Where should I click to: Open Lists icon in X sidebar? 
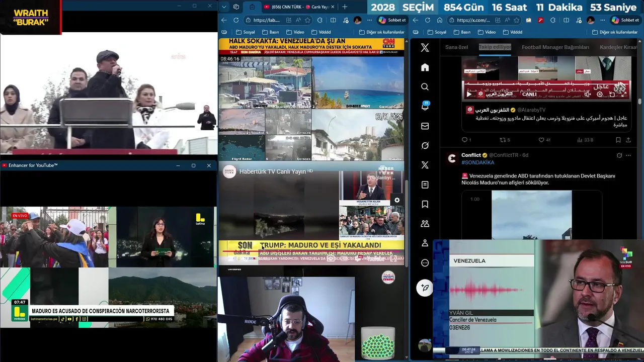point(425,185)
